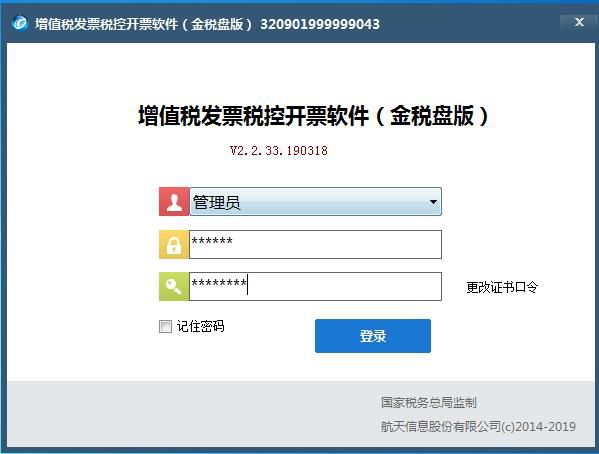Click the blue application logo in title bar
This screenshot has height=454, width=599.
pyautogui.click(x=20, y=24)
